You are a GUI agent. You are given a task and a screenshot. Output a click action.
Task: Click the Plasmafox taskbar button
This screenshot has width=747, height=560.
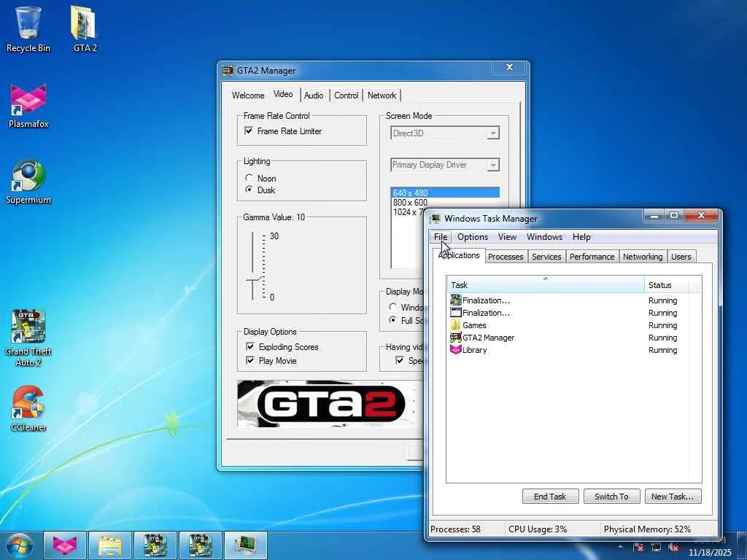(x=65, y=545)
